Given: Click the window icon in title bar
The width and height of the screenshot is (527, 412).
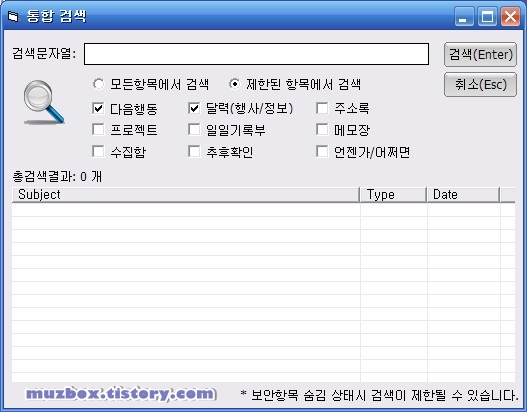Looking at the screenshot, I should click(x=13, y=16).
